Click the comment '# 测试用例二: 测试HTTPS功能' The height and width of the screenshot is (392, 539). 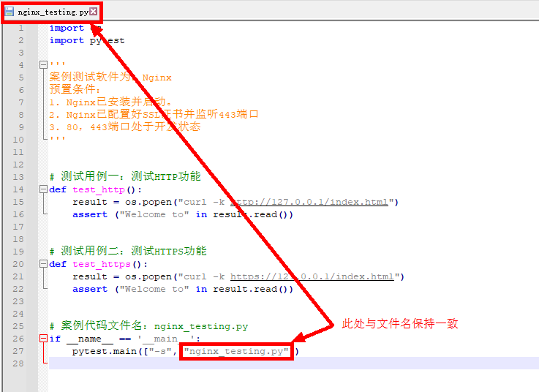(128, 251)
